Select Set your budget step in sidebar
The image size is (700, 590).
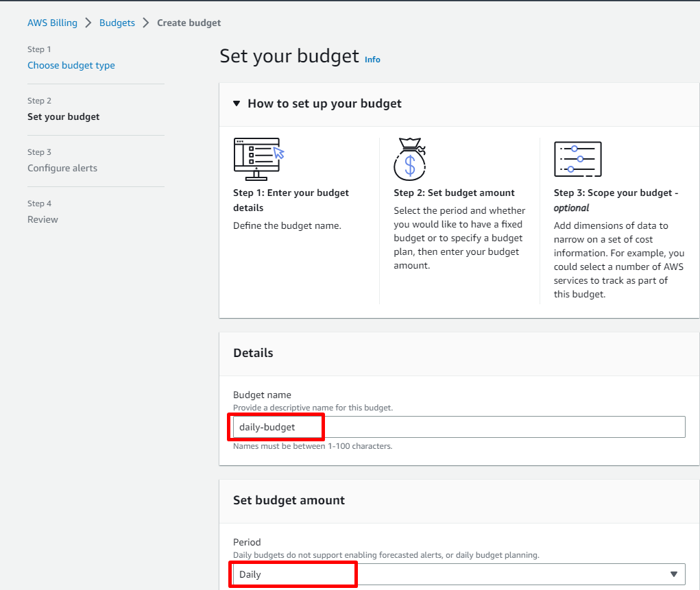[64, 117]
